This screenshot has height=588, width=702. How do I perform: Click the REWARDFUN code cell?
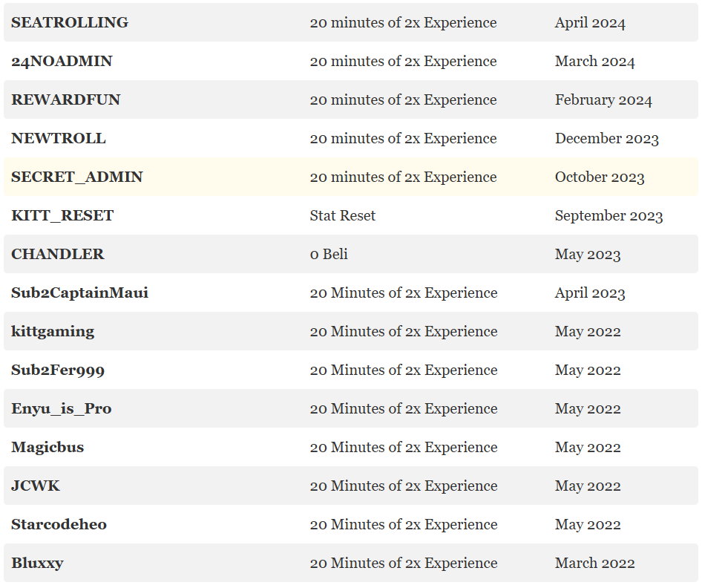[65, 100]
